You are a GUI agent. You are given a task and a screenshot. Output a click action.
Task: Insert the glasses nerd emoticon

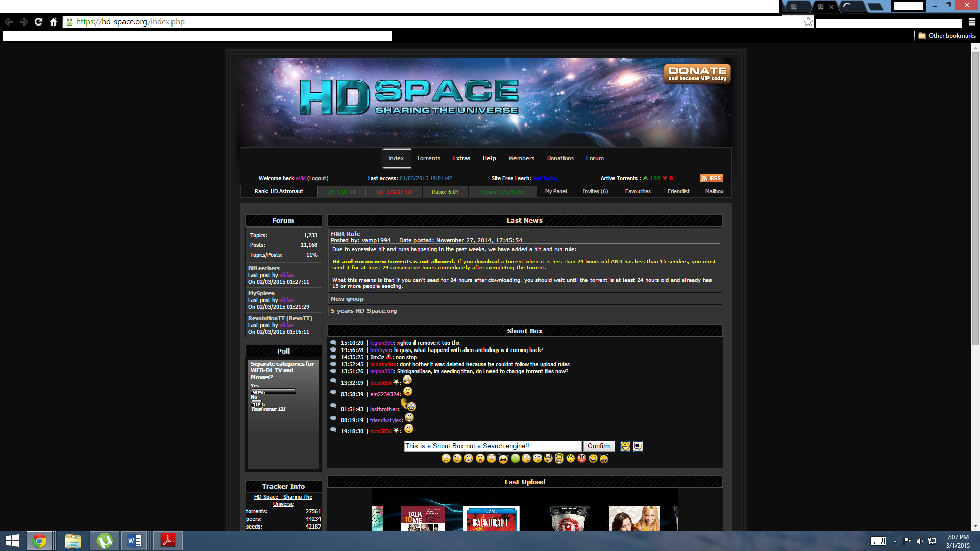548,458
